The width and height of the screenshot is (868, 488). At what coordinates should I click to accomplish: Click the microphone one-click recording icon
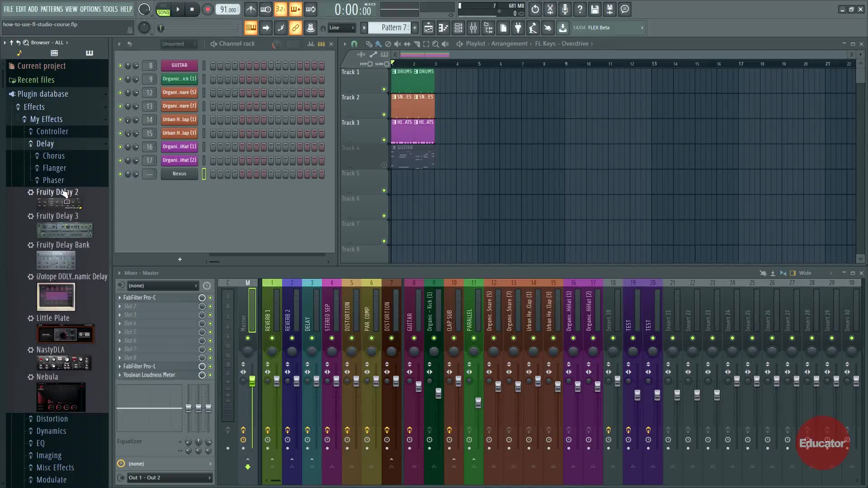click(565, 9)
